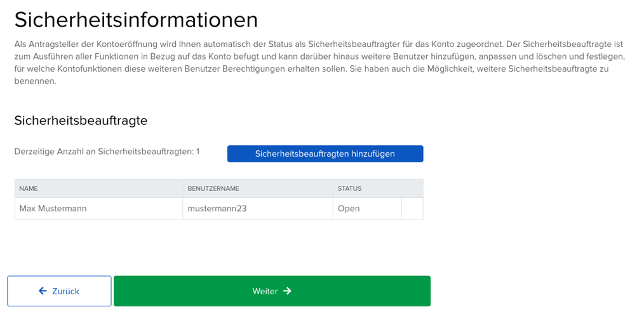The width and height of the screenshot is (644, 326).
Task: Click the paragraph's last line ending 'benennen.'
Action: (x=36, y=81)
